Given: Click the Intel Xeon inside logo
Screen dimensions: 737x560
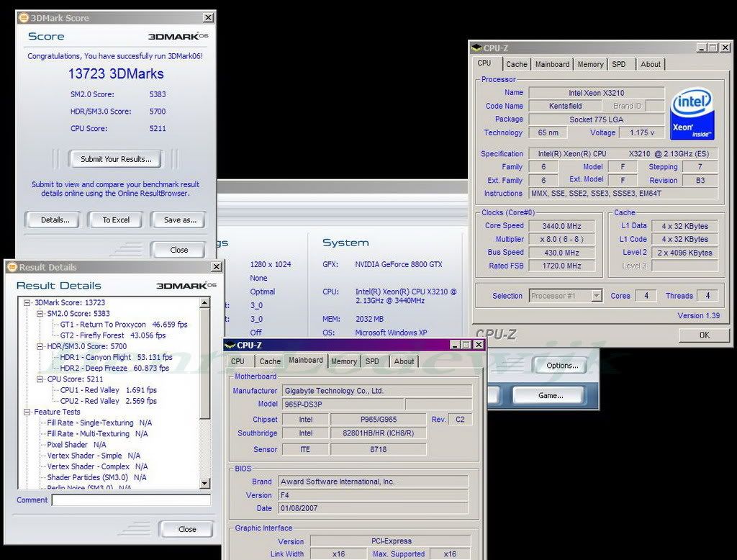Looking at the screenshot, I should (x=692, y=114).
